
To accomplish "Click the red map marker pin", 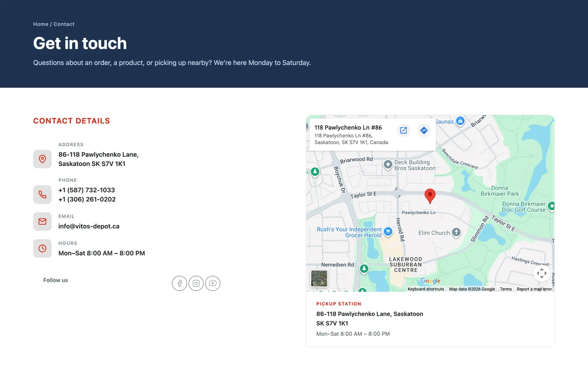I will [430, 196].
